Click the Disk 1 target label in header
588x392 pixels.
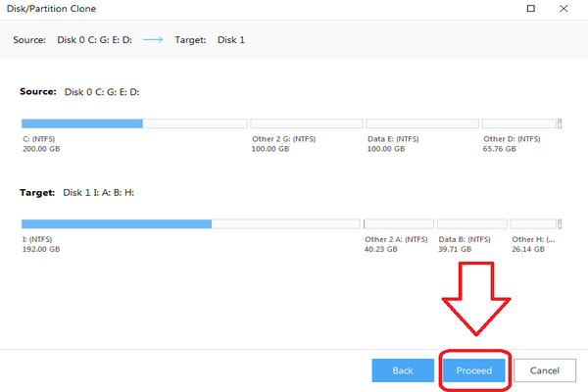pos(230,39)
